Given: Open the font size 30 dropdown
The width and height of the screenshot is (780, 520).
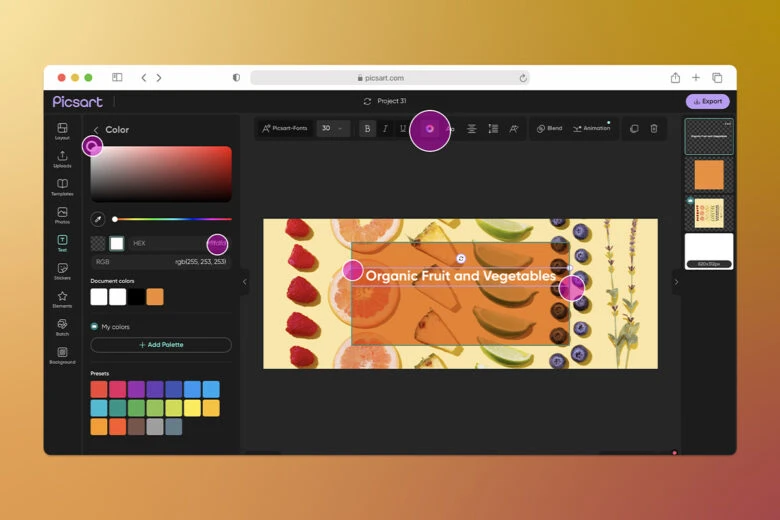Looking at the screenshot, I should pos(333,128).
